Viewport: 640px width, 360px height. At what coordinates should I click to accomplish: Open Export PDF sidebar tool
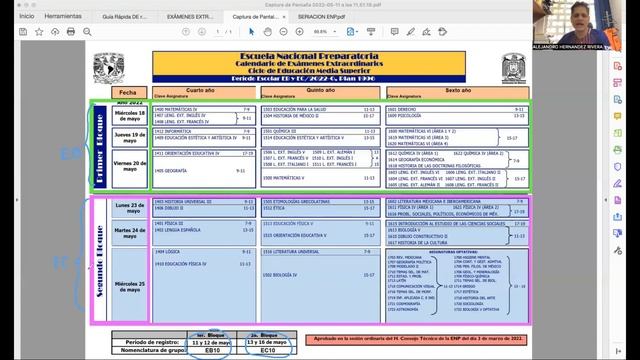[x=618, y=100]
